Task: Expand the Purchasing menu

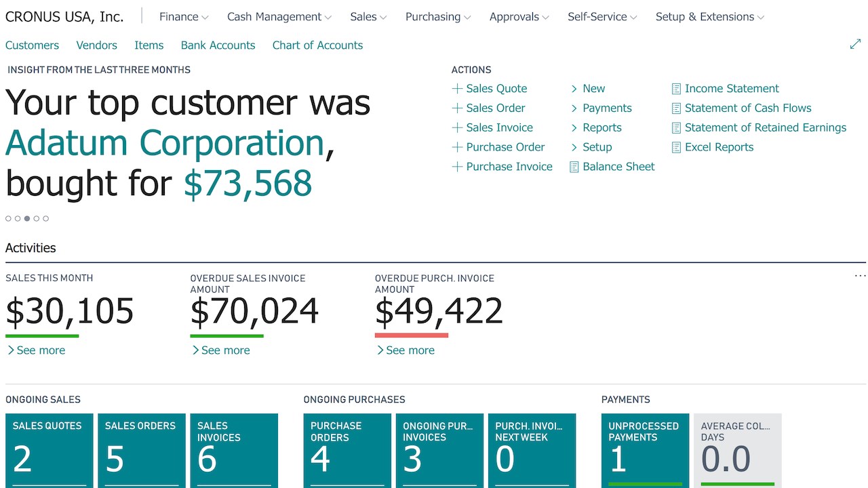Action: pos(438,17)
